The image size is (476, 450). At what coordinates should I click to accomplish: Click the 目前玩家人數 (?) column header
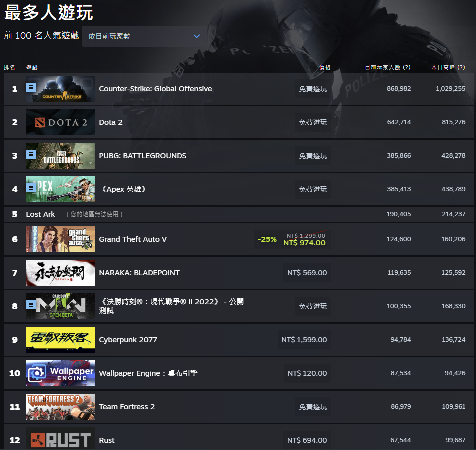pos(388,67)
